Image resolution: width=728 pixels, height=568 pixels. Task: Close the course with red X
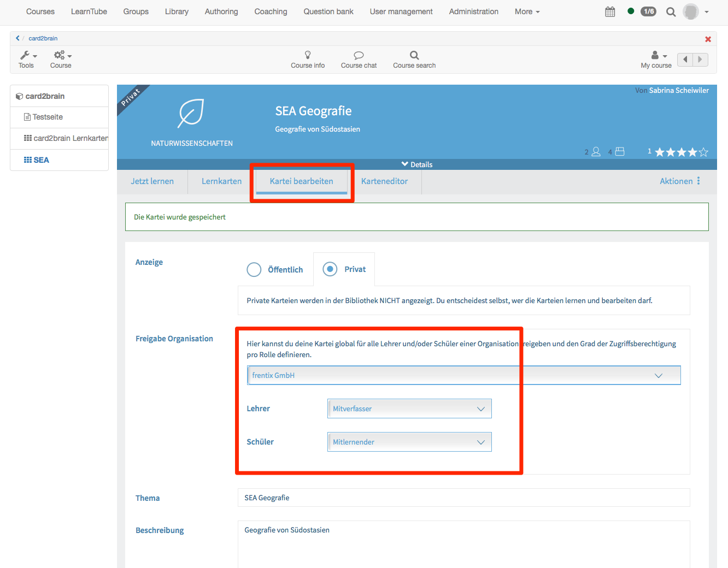pos(708,39)
